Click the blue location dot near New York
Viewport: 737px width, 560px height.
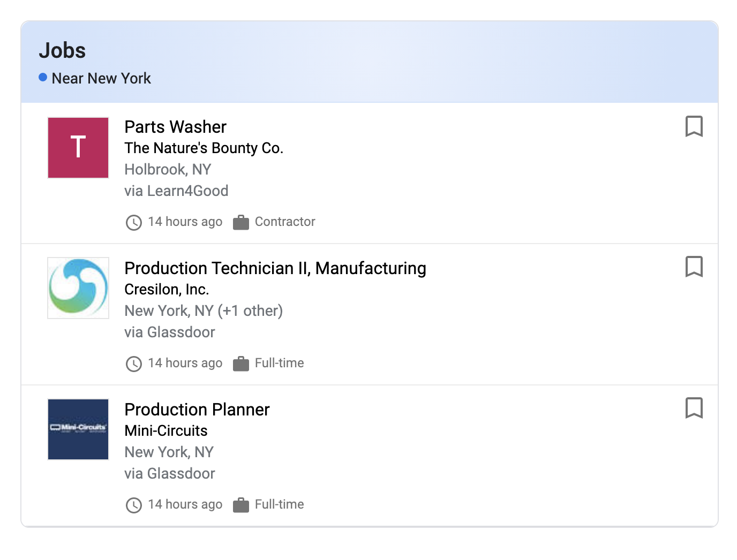point(43,77)
